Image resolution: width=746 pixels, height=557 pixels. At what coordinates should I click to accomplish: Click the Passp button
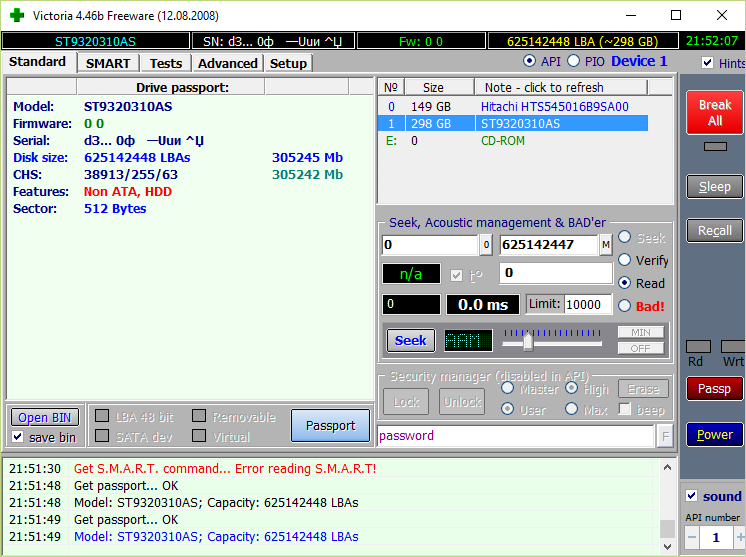(714, 388)
